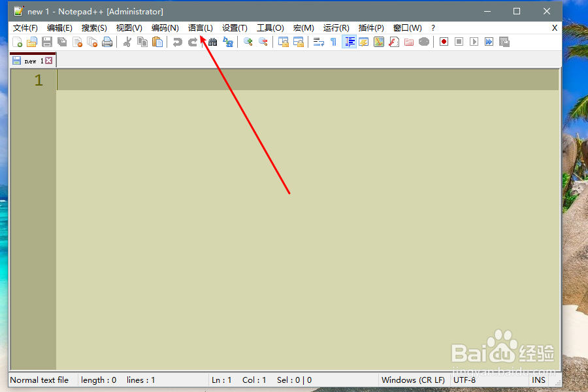Toggle show all characters pilcrow icon
The width and height of the screenshot is (588, 392).
tap(333, 42)
